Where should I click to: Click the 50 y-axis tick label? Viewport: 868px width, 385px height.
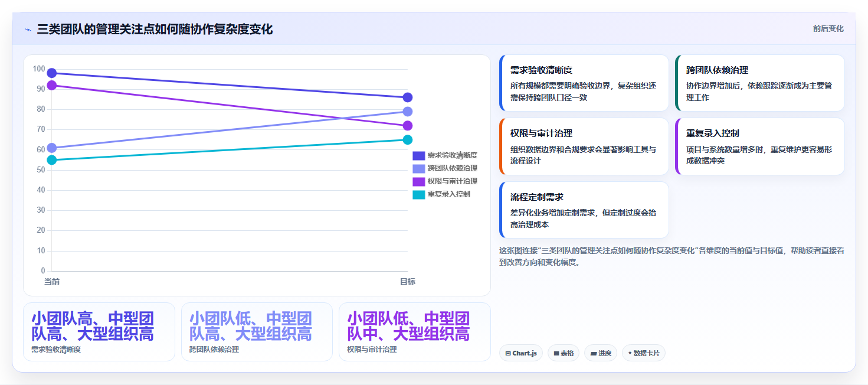[41, 170]
